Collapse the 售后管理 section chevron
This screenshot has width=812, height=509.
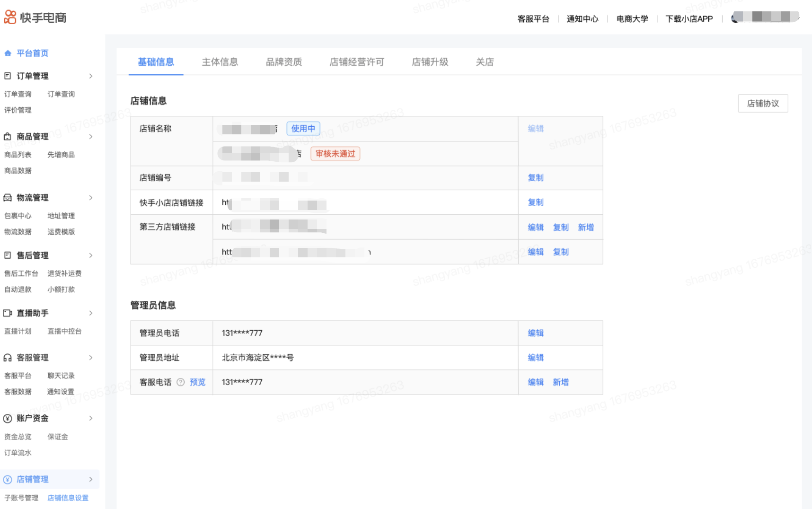[x=91, y=255]
